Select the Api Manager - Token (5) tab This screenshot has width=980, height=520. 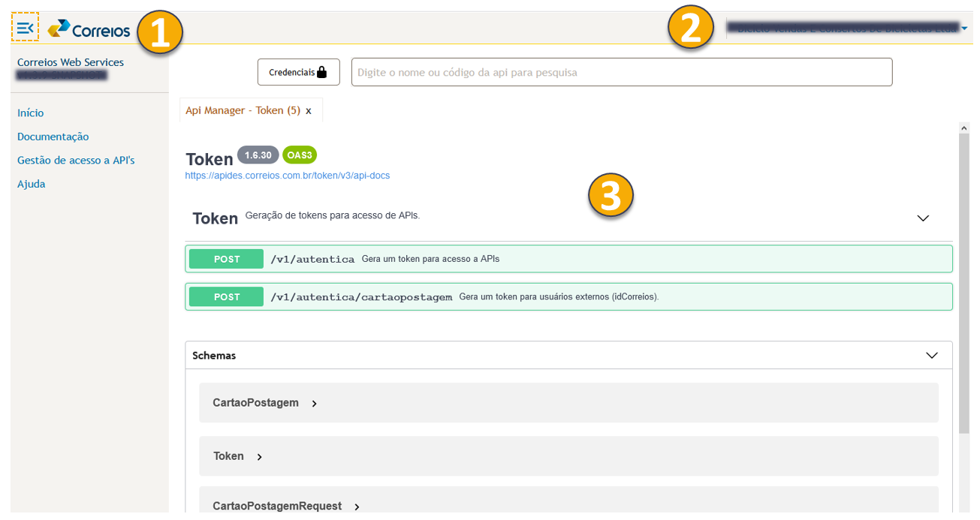point(243,110)
